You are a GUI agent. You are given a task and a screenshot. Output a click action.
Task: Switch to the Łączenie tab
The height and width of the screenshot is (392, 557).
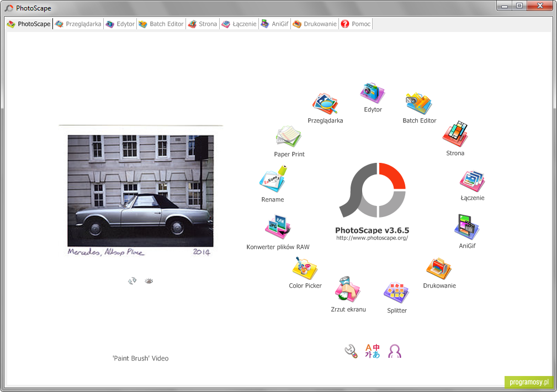240,24
